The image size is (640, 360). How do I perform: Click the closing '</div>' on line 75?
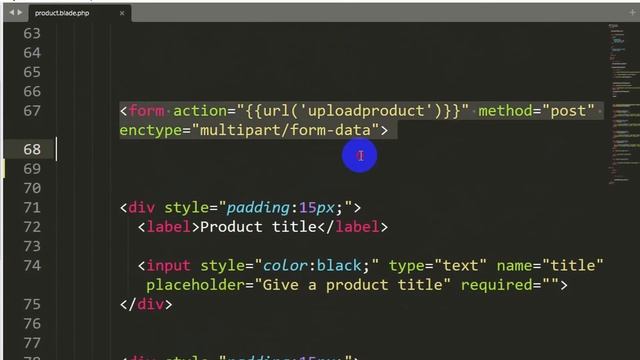(146, 304)
